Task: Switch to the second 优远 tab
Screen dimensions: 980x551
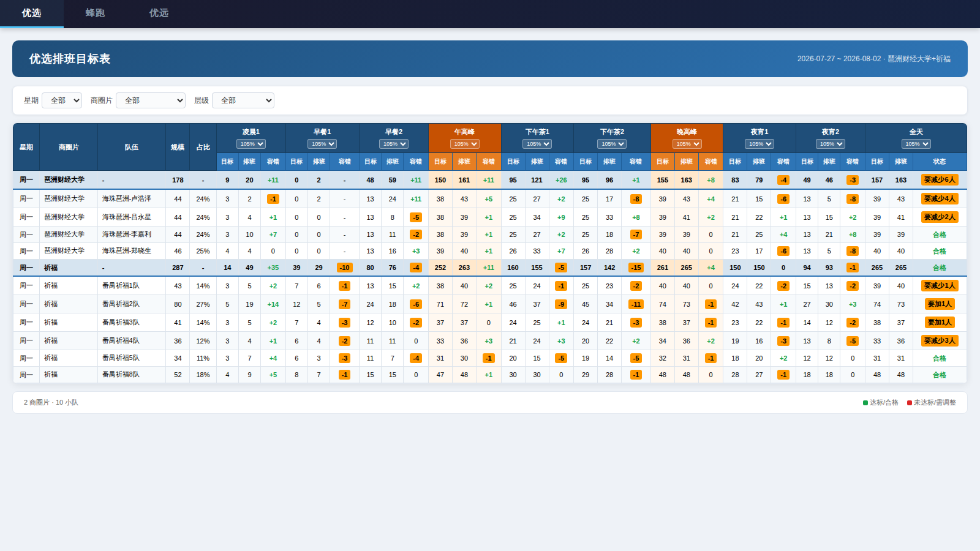Action: (x=159, y=13)
